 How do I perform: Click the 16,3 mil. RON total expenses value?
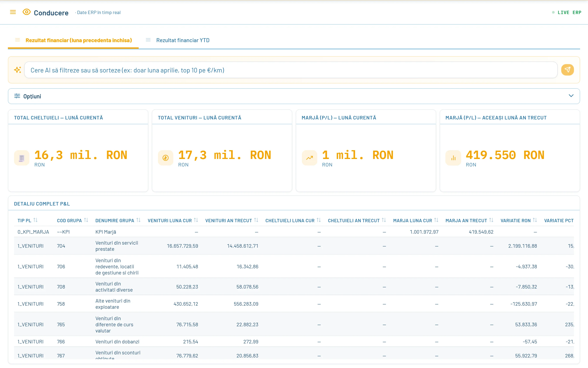coord(81,155)
